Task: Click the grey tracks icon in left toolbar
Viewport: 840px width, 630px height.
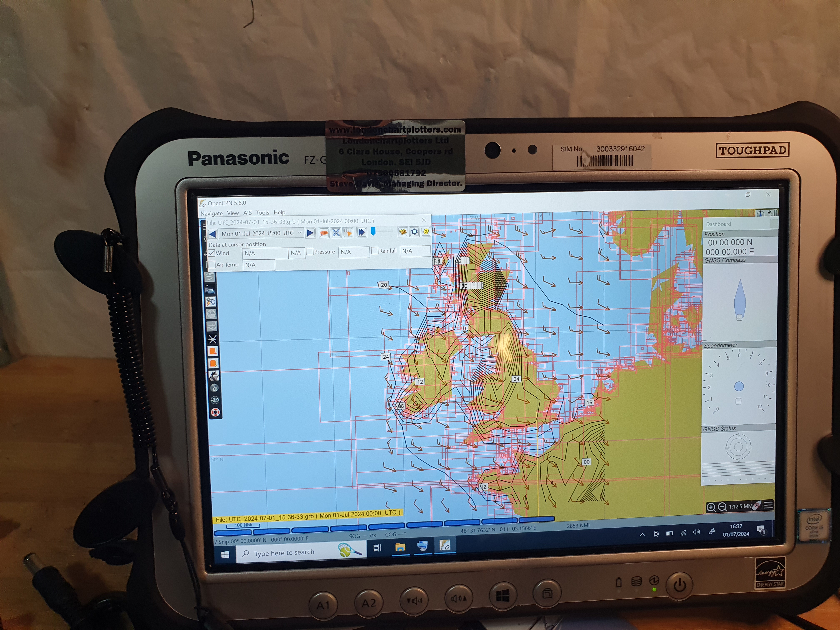Action: pyautogui.click(x=211, y=326)
